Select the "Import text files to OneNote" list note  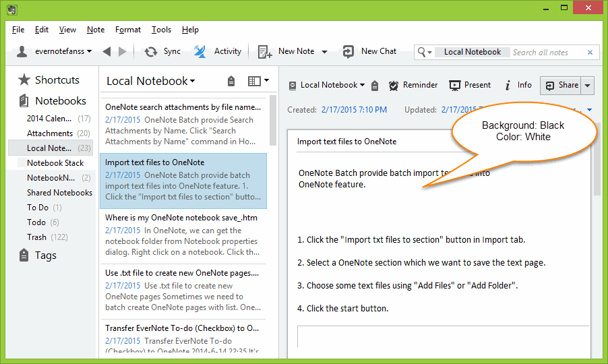[x=183, y=181]
